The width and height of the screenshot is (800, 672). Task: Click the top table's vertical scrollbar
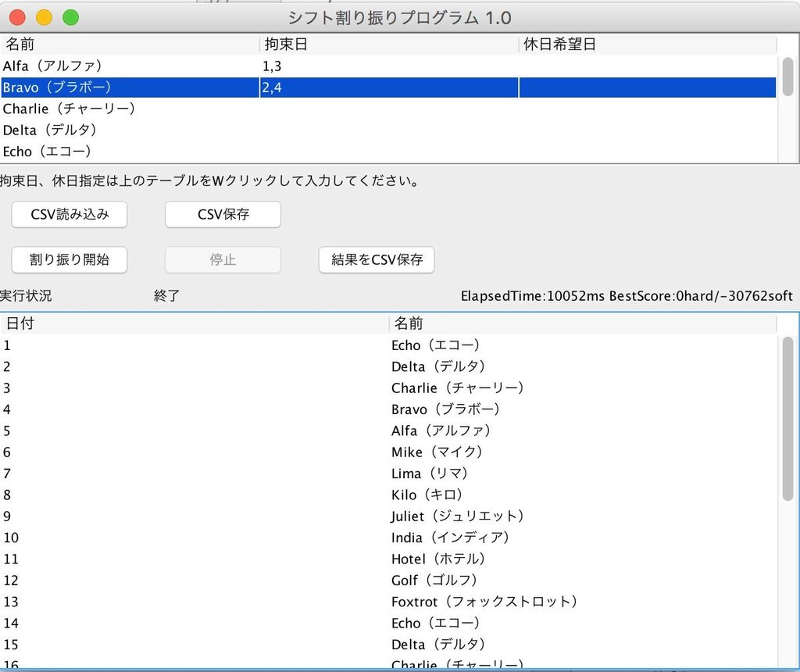[789, 78]
